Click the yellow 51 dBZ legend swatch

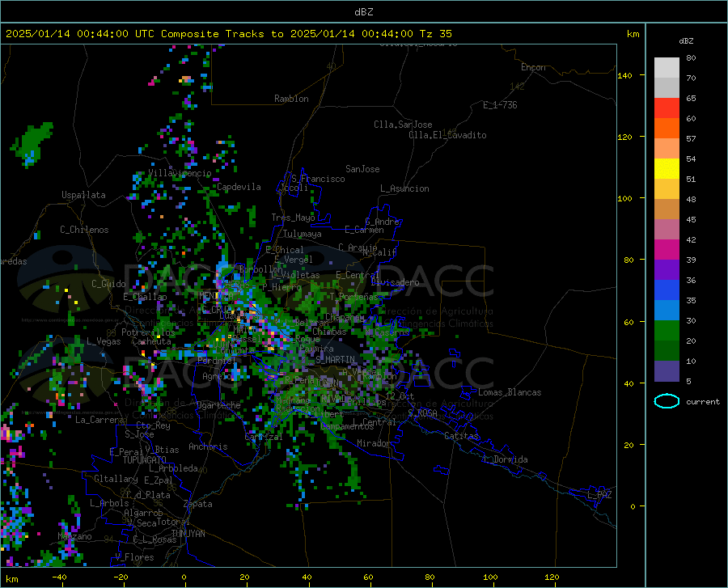point(667,168)
